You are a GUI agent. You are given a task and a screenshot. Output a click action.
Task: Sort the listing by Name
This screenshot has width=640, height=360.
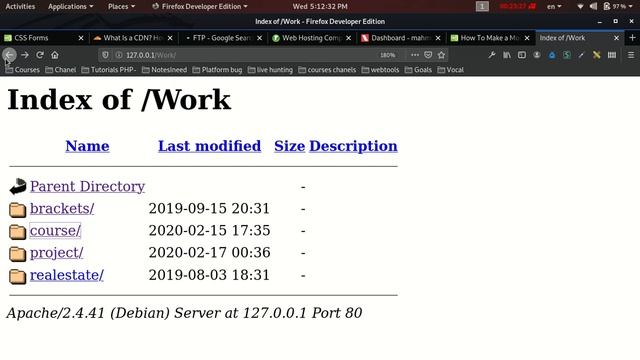(87, 146)
